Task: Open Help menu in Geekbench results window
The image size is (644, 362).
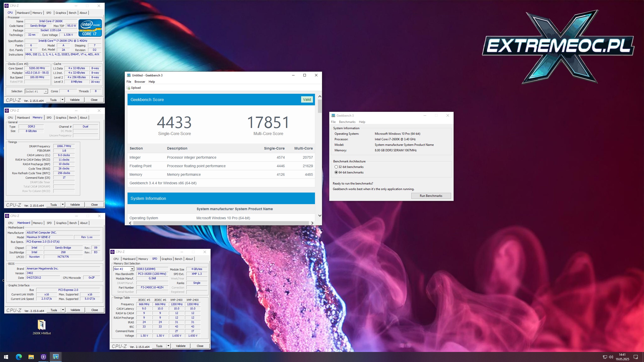Action: click(152, 82)
